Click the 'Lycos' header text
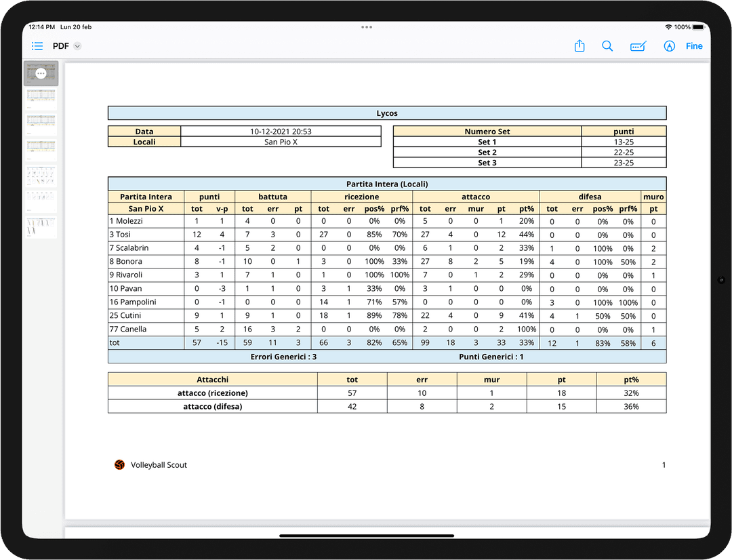The width and height of the screenshot is (732, 560). click(387, 113)
